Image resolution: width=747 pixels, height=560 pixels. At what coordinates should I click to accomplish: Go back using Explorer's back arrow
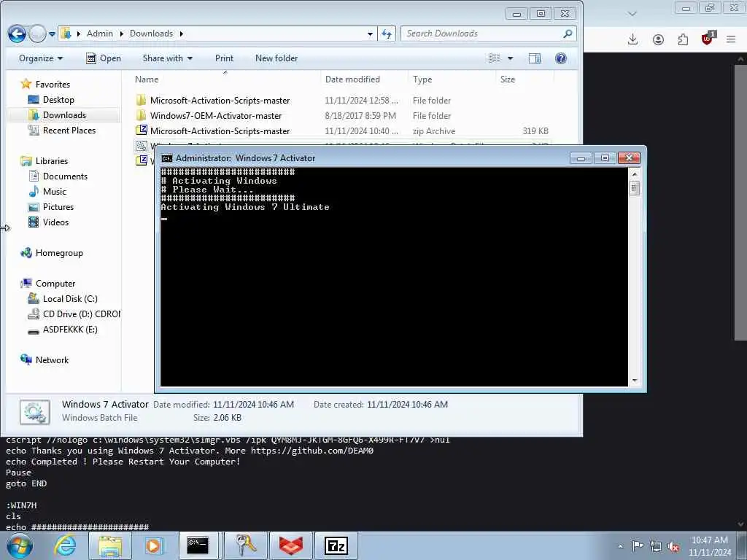click(x=17, y=34)
